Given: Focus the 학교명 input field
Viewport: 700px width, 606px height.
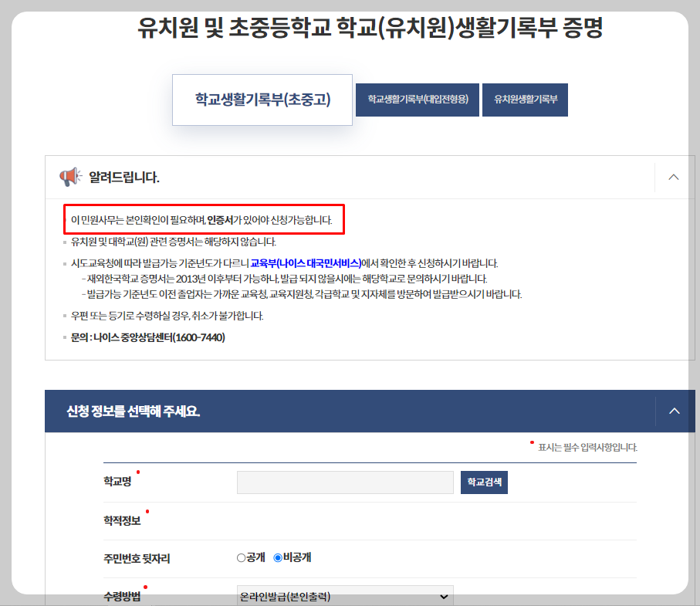Looking at the screenshot, I should (x=345, y=482).
